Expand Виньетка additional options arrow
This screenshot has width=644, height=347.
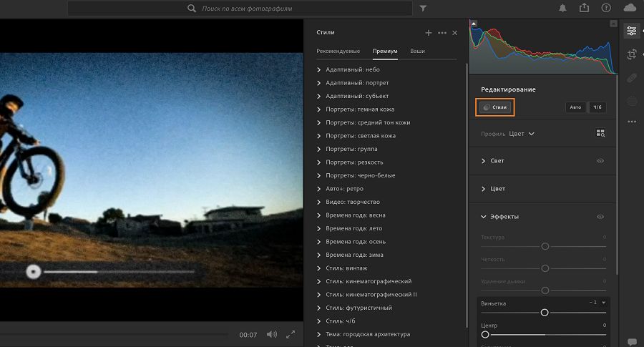pos(604,303)
